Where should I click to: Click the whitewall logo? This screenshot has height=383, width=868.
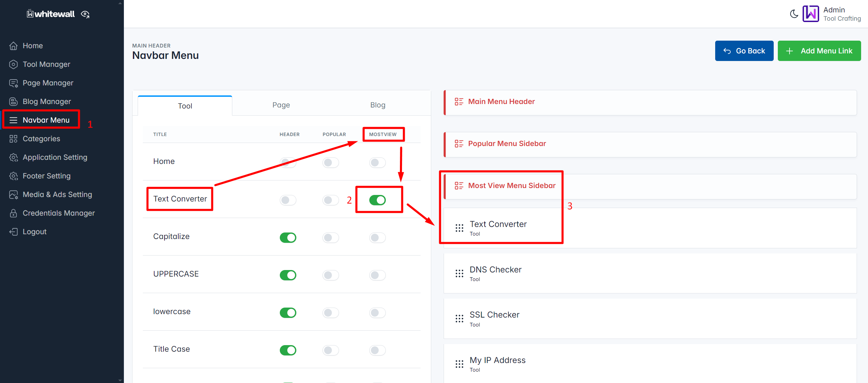(x=51, y=14)
